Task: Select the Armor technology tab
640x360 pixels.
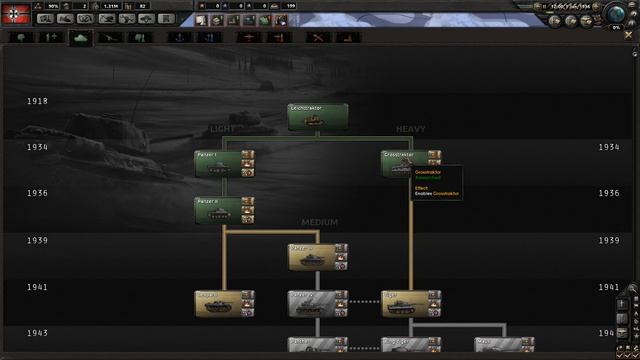Action: tap(80, 38)
